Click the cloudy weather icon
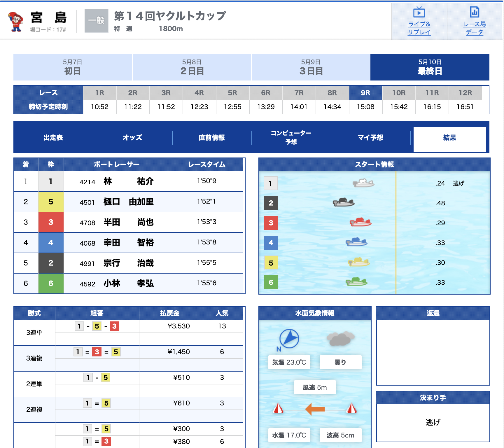Viewport: 504px width, 448px height. 340,338
